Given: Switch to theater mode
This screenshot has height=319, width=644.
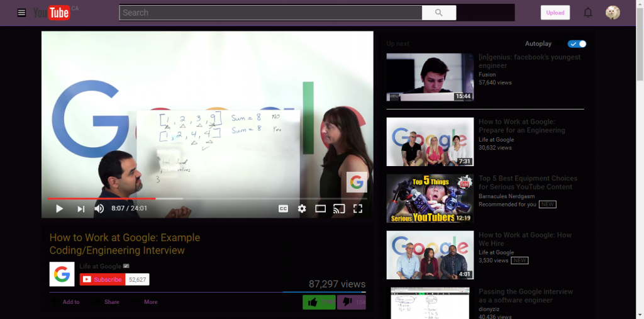Looking at the screenshot, I should tap(320, 209).
